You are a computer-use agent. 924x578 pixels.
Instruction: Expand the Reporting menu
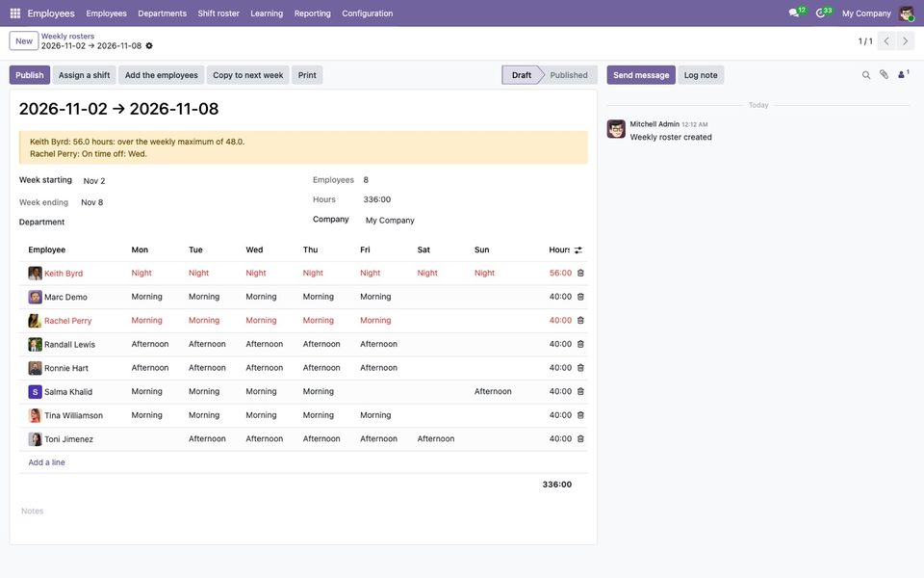tap(312, 13)
